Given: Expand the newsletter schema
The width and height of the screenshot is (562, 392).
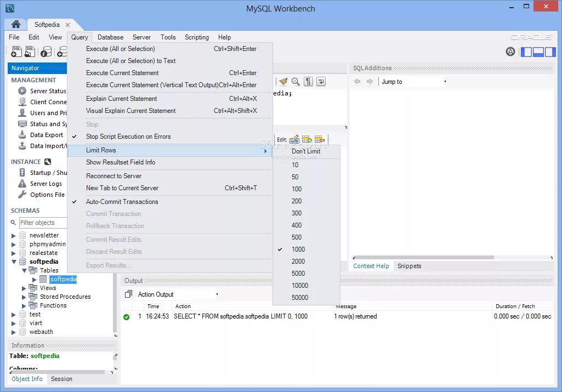Looking at the screenshot, I should click(14, 236).
